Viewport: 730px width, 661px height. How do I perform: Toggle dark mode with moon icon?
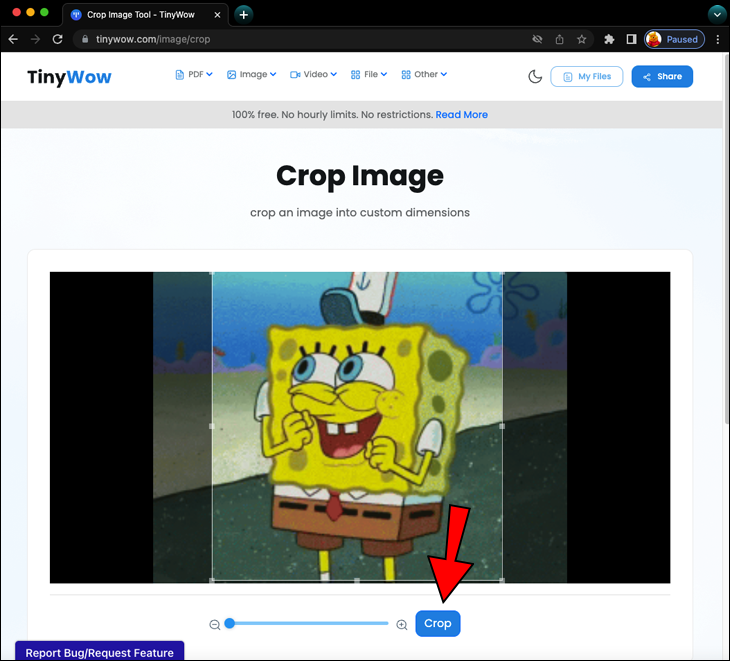pos(535,76)
